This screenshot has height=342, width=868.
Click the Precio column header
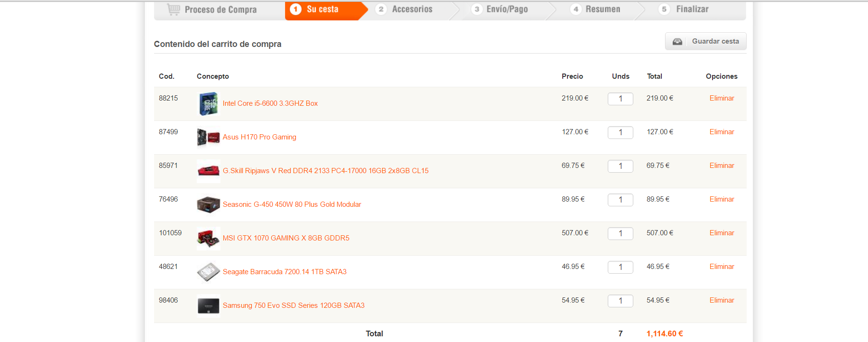tap(572, 76)
